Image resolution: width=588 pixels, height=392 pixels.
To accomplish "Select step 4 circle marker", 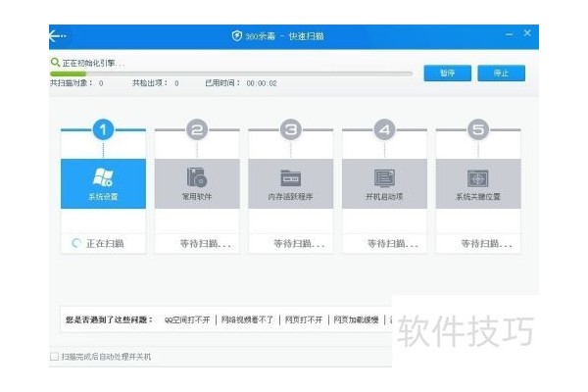I will (x=384, y=129).
